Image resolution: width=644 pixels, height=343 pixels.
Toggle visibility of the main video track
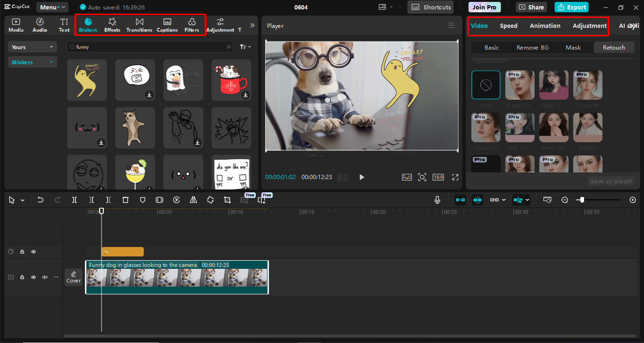click(33, 277)
